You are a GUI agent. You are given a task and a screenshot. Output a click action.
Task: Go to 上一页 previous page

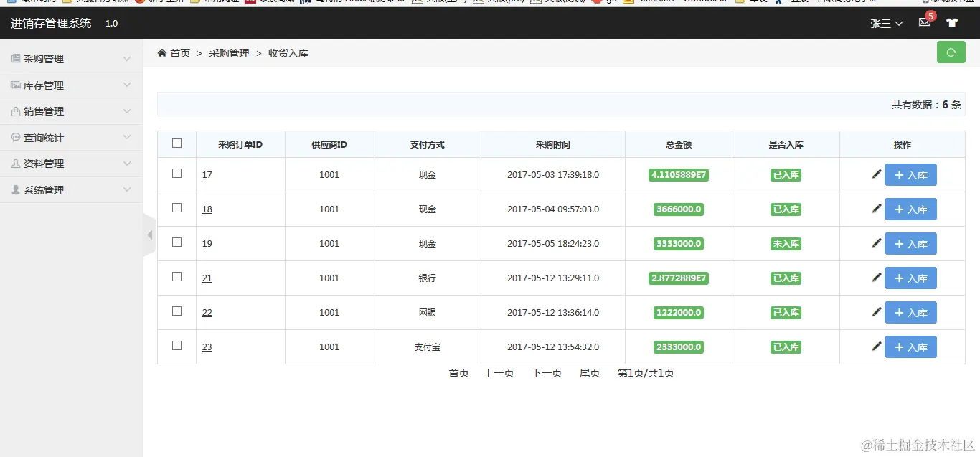coord(499,373)
